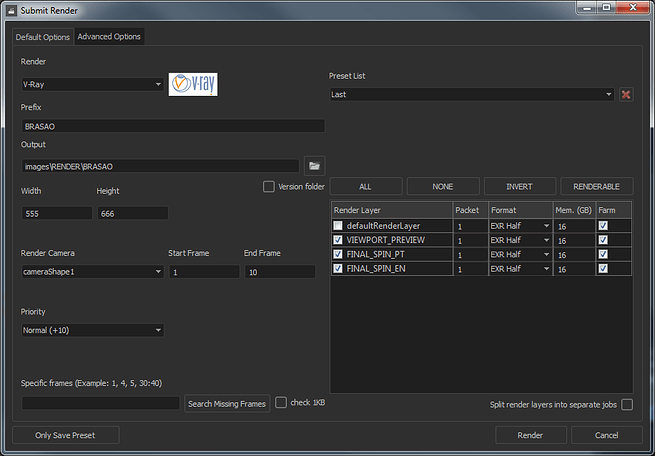Image resolution: width=655 pixels, height=456 pixels.
Task: Uncheck the VIEWPORT_PREVIEW layer checkbox
Action: pos(339,240)
